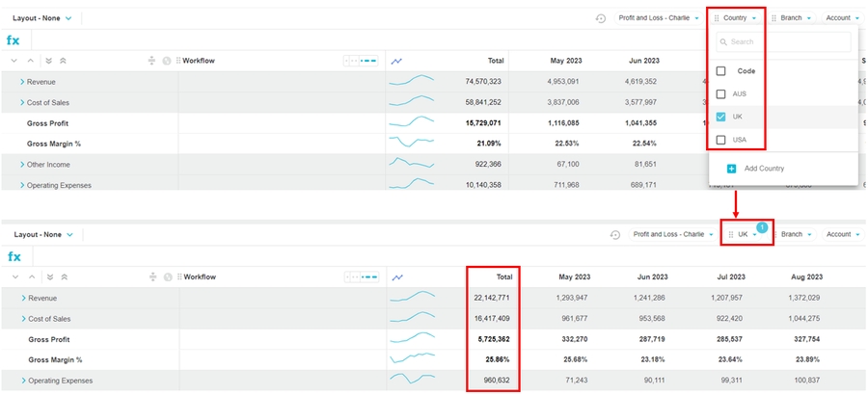The width and height of the screenshot is (868, 395).
Task: Uncheck the UK country checkbox
Action: tap(720, 117)
